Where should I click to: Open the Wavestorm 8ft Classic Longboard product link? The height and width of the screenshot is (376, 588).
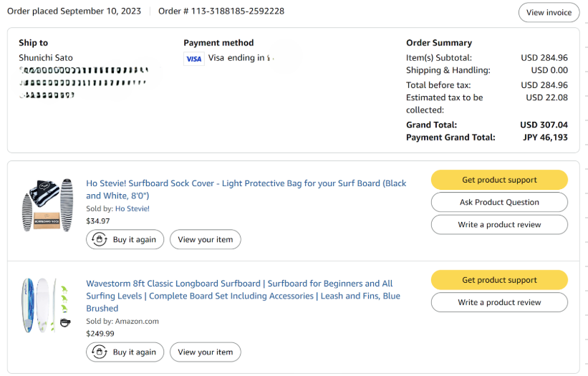click(243, 296)
